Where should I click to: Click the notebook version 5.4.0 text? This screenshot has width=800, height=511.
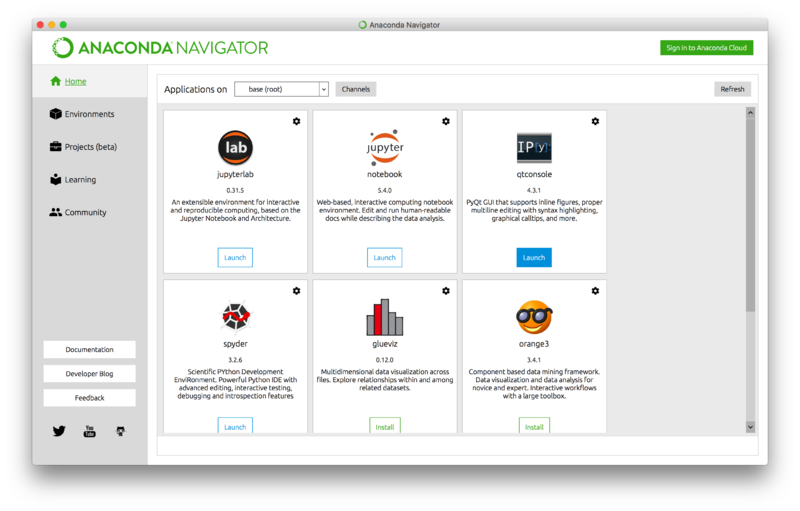pyautogui.click(x=385, y=190)
